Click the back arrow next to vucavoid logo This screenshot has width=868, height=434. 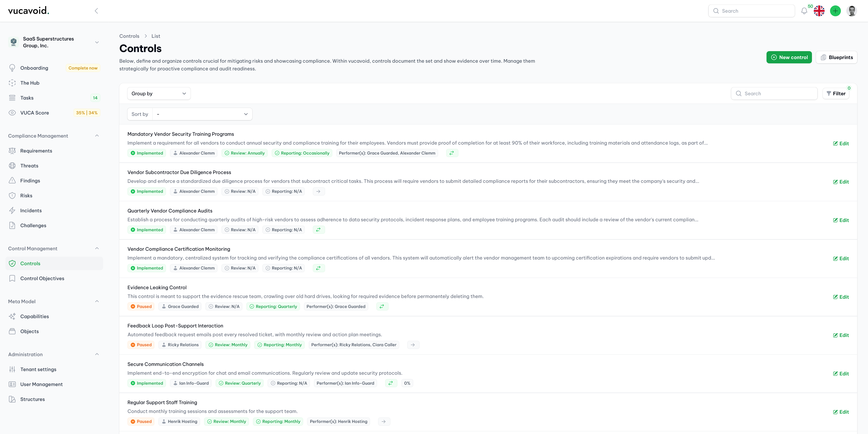click(96, 11)
